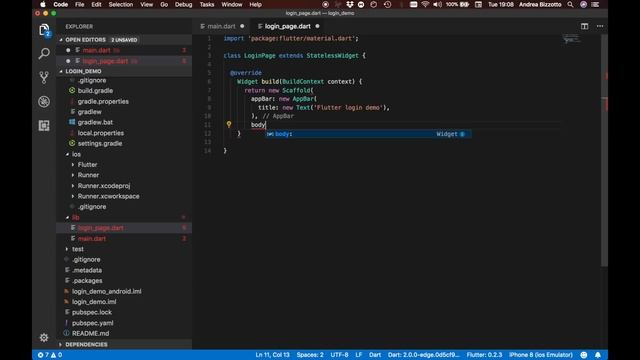Open the Help menu
The width and height of the screenshot is (640, 360).
256,4
